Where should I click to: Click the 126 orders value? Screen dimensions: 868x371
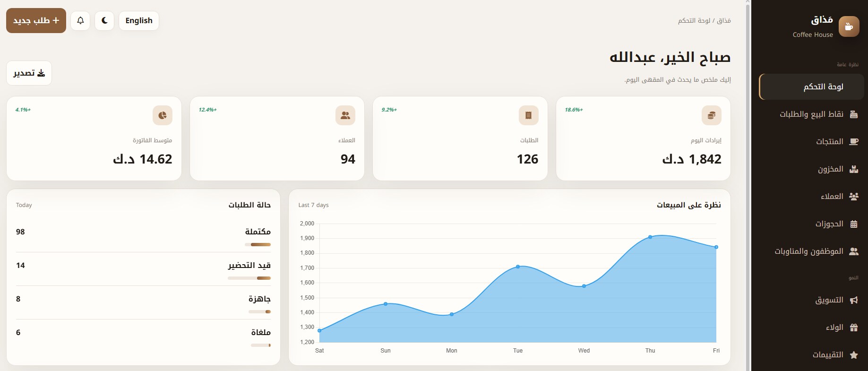[528, 159]
